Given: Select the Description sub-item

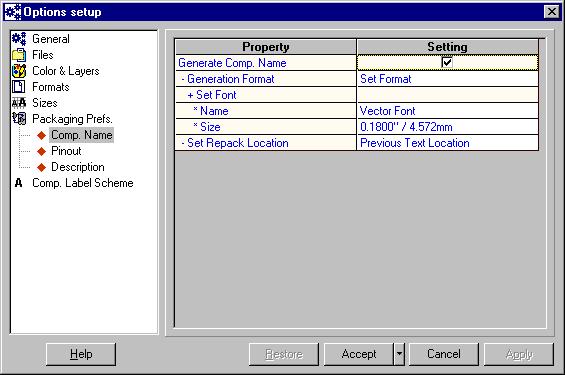Looking at the screenshot, I should tap(78, 167).
